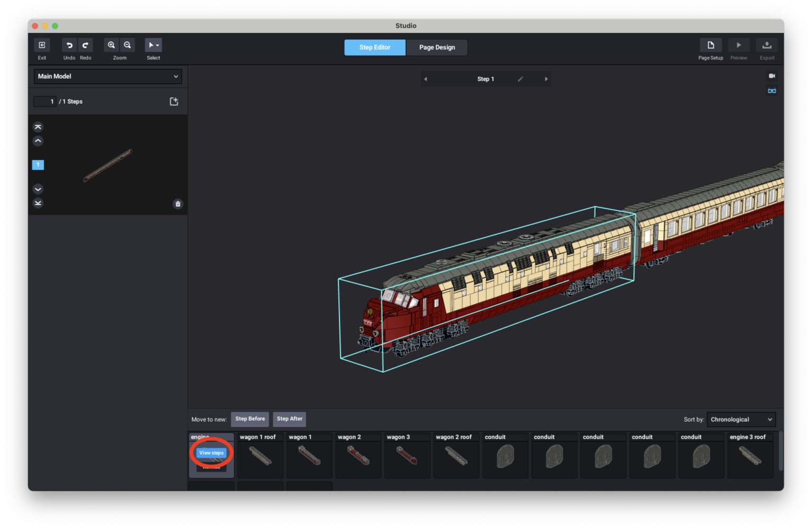812x528 pixels.
Task: Add a new step with plus icon
Action: (174, 101)
